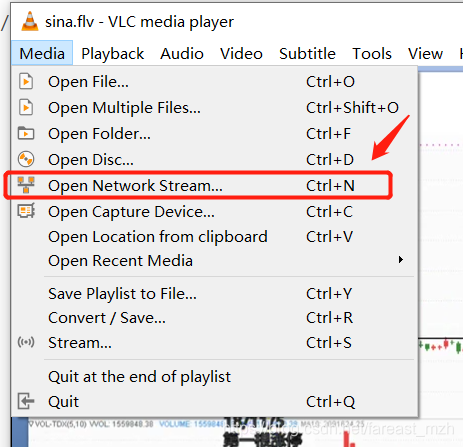Click the Stream broadcast icon
Viewport: 463px width, 447px height.
tap(26, 342)
